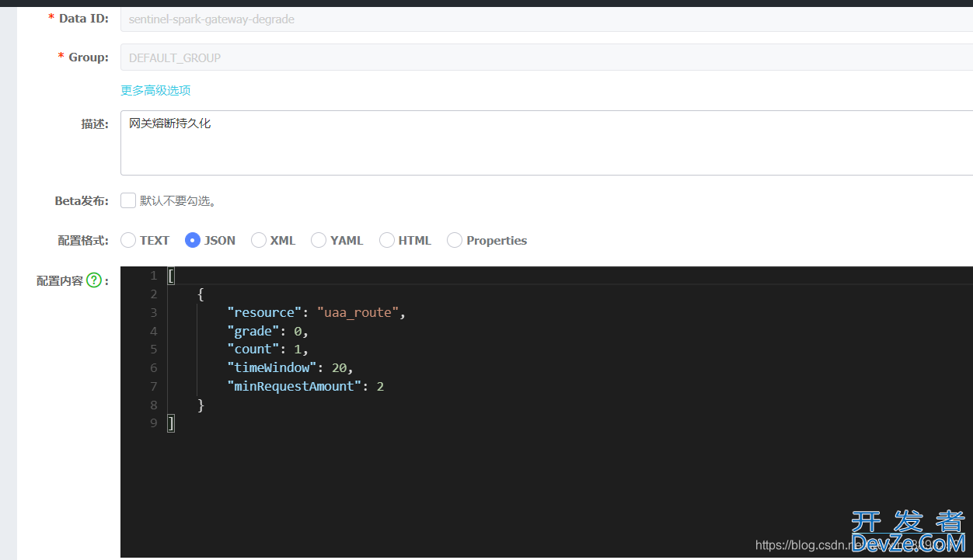973x560 pixels.
Task: Click the value 2 of minRequestAmount
Action: (x=380, y=386)
